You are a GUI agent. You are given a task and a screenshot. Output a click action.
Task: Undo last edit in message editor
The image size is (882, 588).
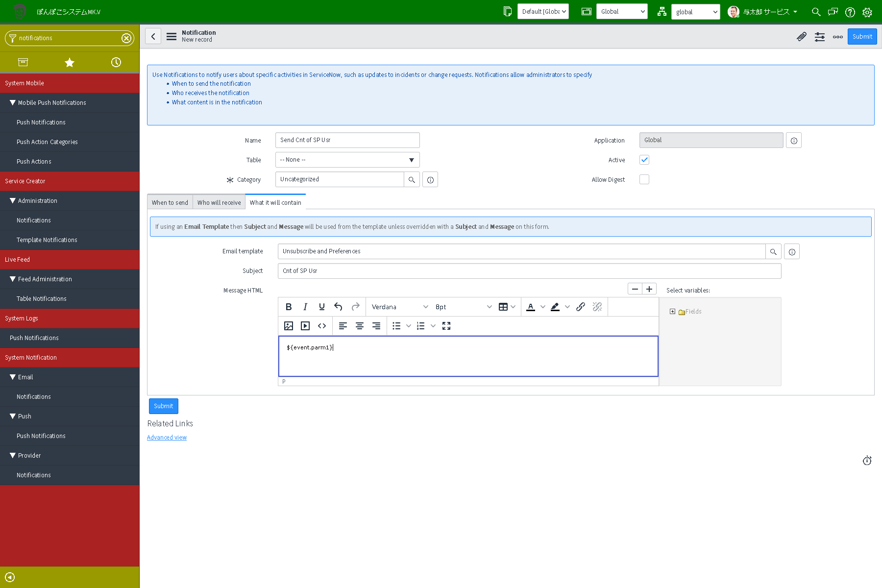coord(339,307)
